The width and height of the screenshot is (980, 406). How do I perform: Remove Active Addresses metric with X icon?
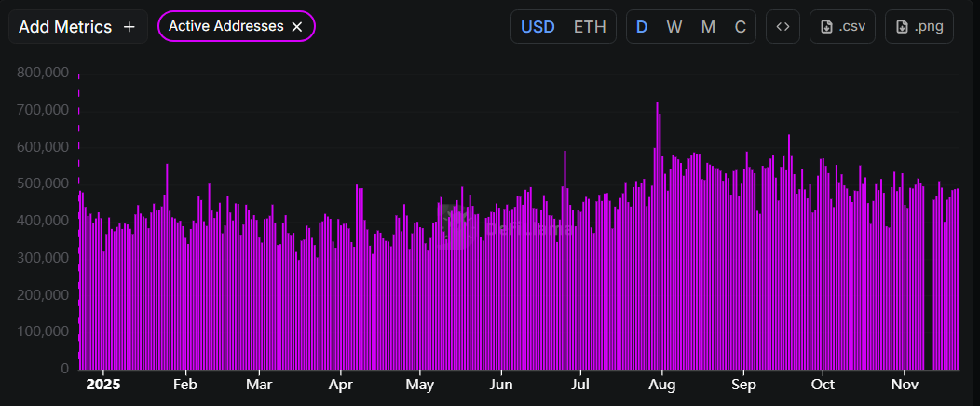click(x=297, y=27)
